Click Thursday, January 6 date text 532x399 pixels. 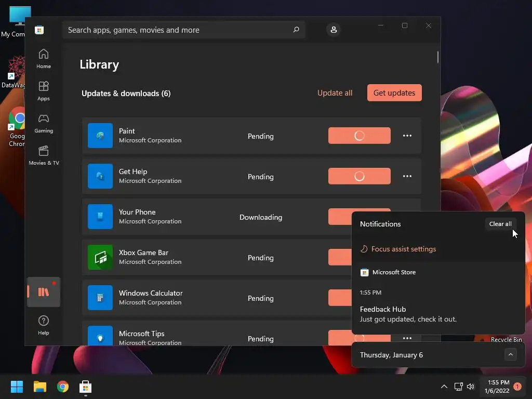coord(391,355)
